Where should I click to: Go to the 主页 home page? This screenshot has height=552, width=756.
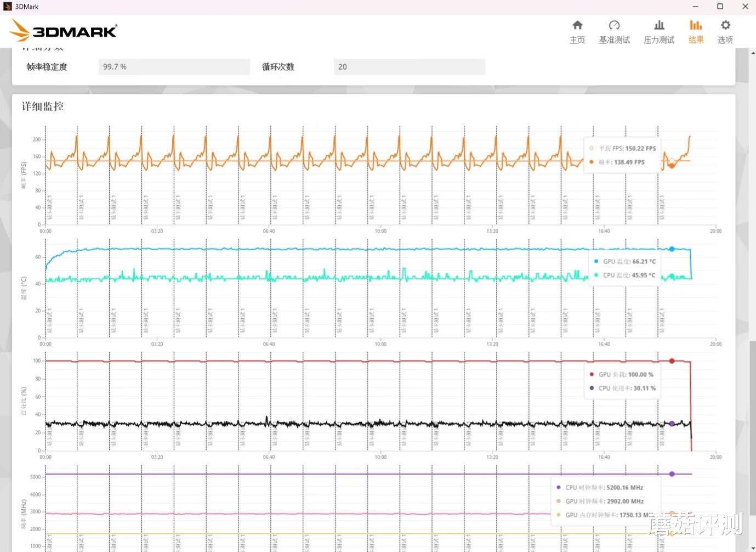pyautogui.click(x=577, y=32)
